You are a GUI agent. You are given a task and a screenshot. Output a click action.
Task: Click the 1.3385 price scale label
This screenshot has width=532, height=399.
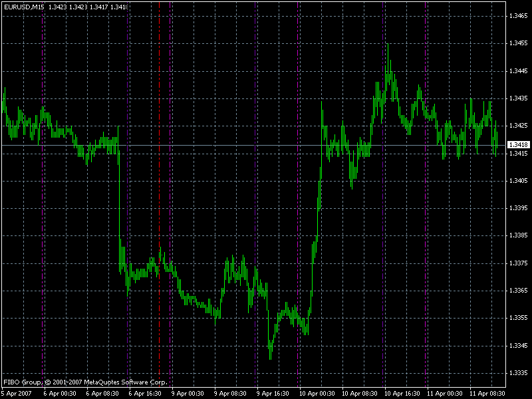click(519, 235)
